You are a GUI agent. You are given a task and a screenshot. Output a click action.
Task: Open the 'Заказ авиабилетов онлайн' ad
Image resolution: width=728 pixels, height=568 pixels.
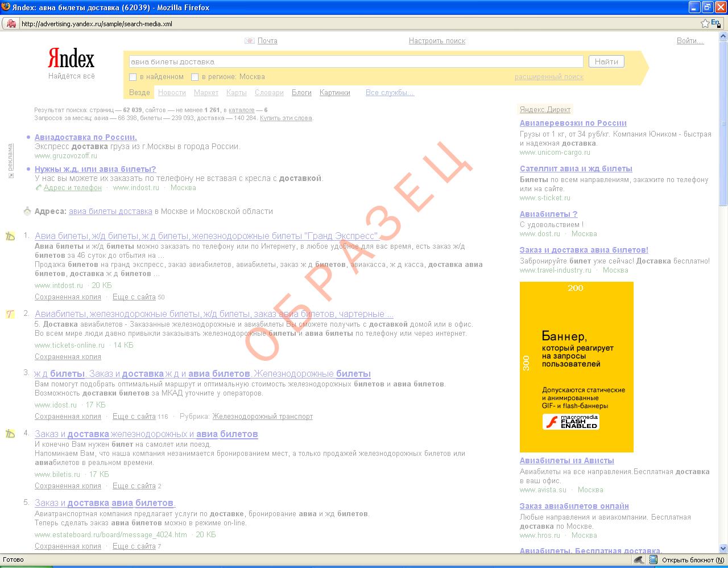[x=574, y=506]
